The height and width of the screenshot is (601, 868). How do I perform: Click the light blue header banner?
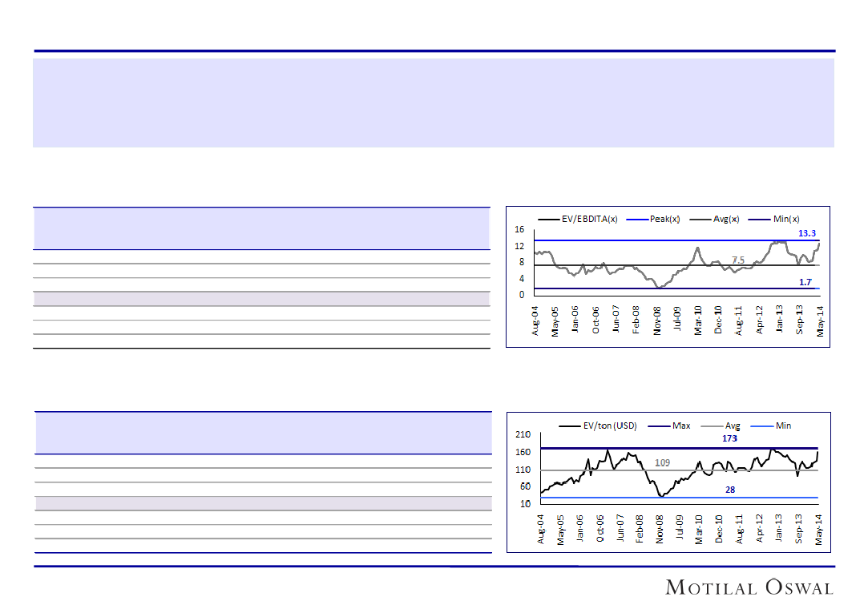click(433, 103)
